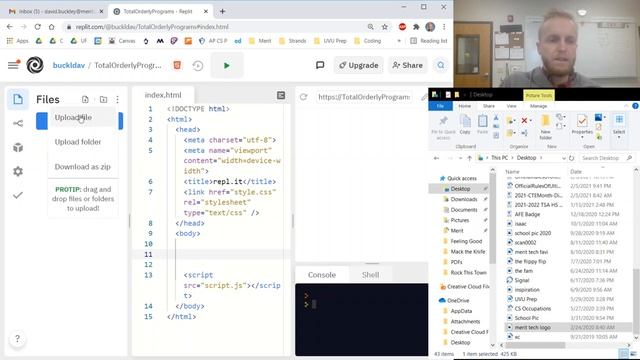Viewport: 640px width, 360px height.
Task: Choose Download as zip menu entry
Action: pos(83,167)
